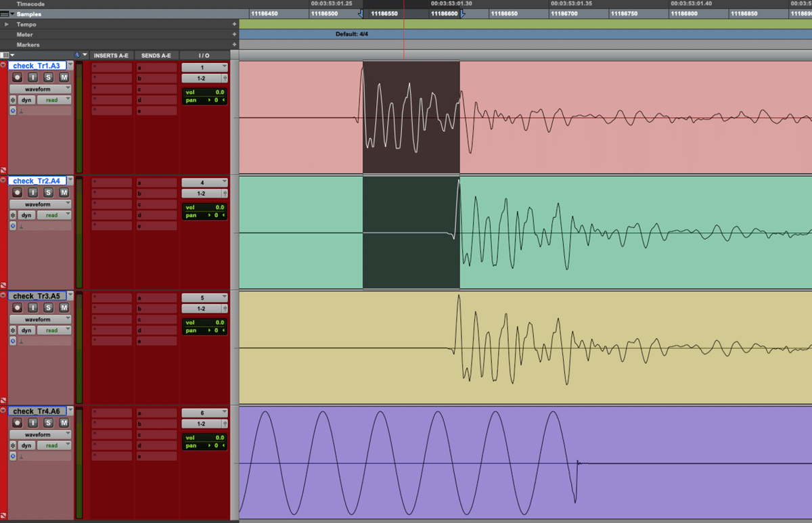
Task: Click the freeze snowflake icon on check_Tr4.A6
Action: pyautogui.click(x=13, y=445)
